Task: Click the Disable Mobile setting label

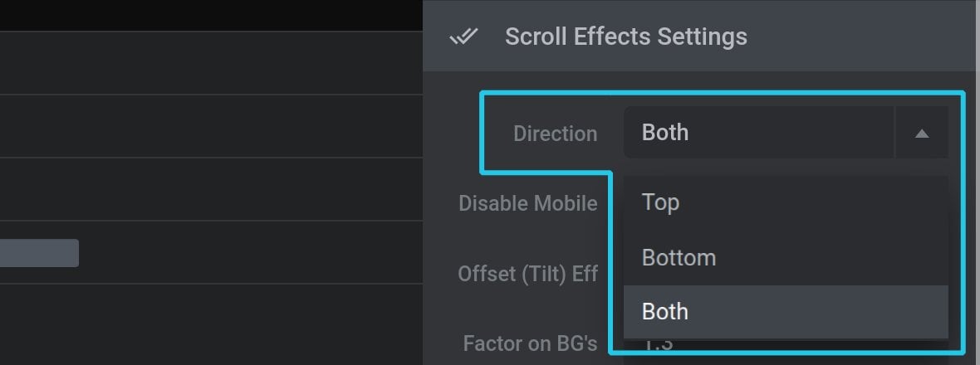Action: pos(528,203)
